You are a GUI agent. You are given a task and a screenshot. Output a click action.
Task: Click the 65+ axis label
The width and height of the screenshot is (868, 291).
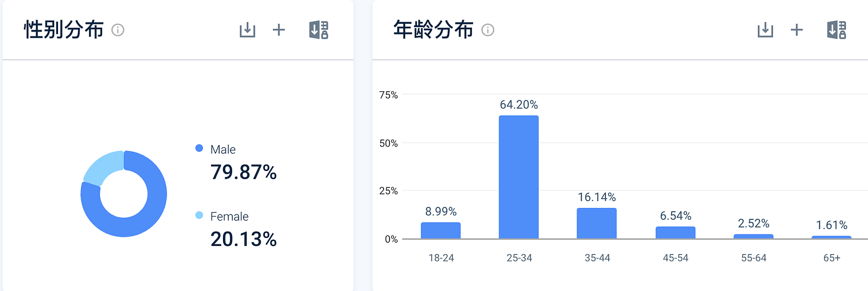[x=832, y=258]
